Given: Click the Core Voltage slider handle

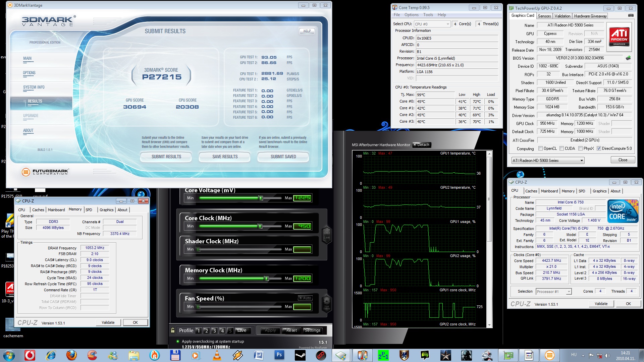Looking at the screenshot, I should tap(261, 198).
